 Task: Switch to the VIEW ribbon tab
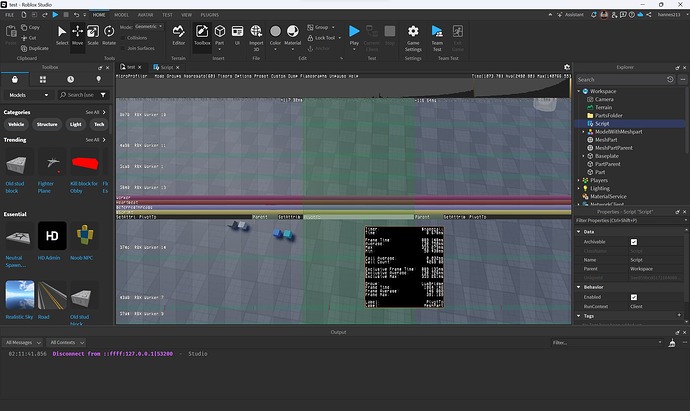(187, 15)
